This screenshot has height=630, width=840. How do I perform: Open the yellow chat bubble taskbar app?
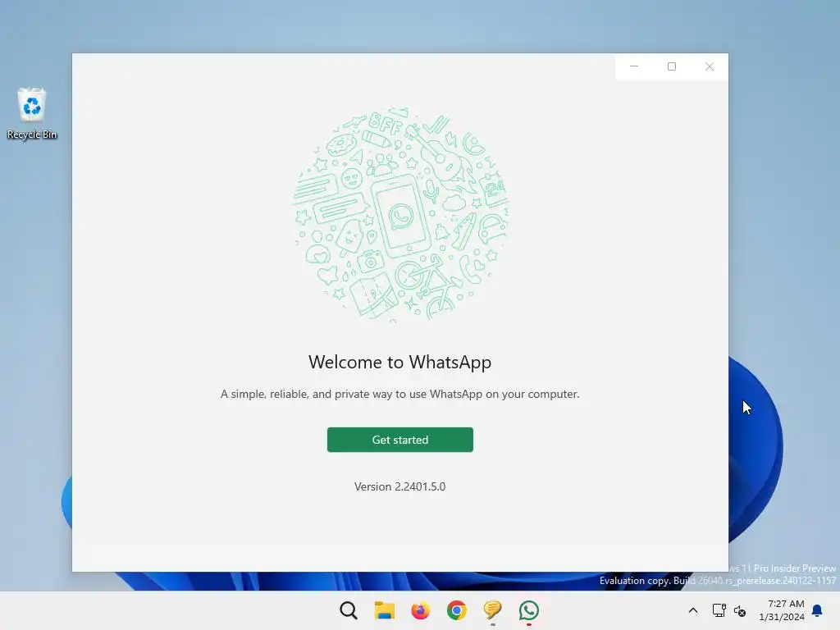click(492, 610)
